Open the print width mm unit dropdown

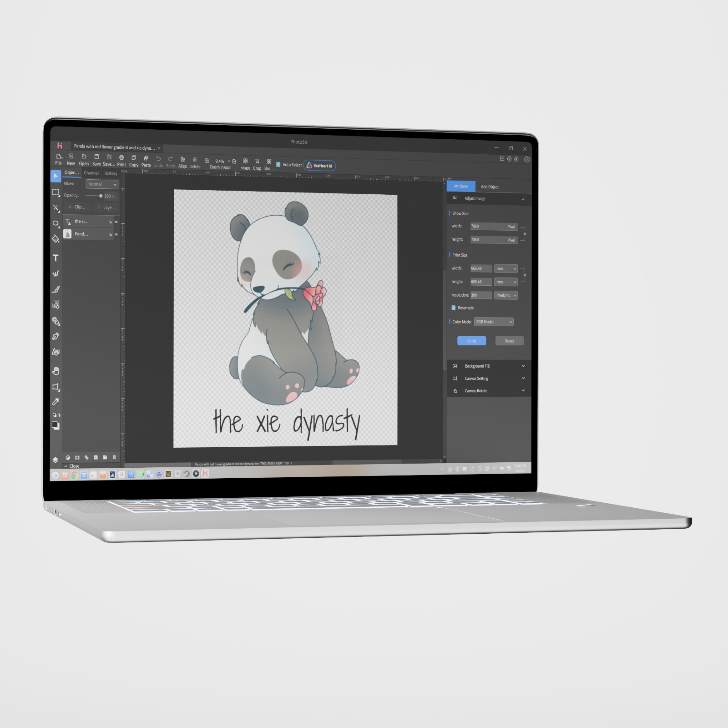506,269
